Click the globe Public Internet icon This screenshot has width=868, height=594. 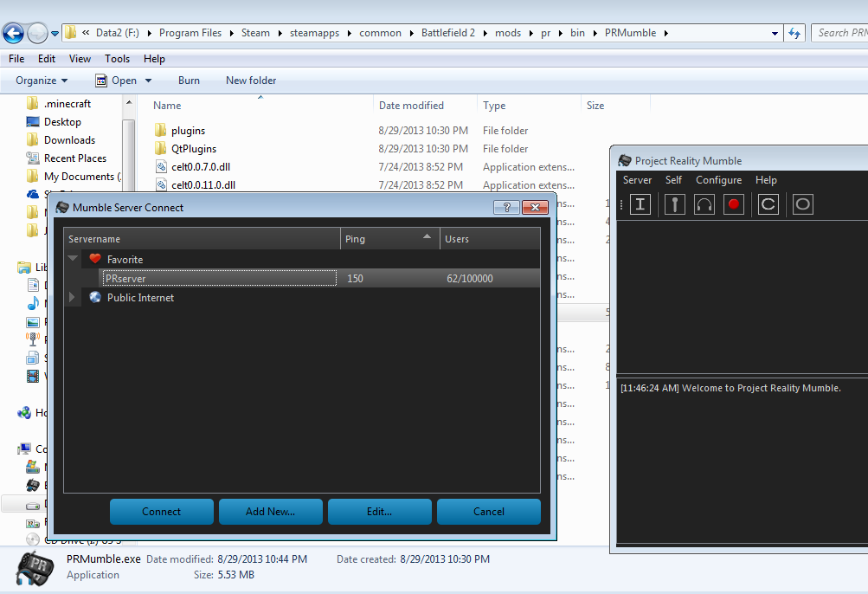pos(95,297)
